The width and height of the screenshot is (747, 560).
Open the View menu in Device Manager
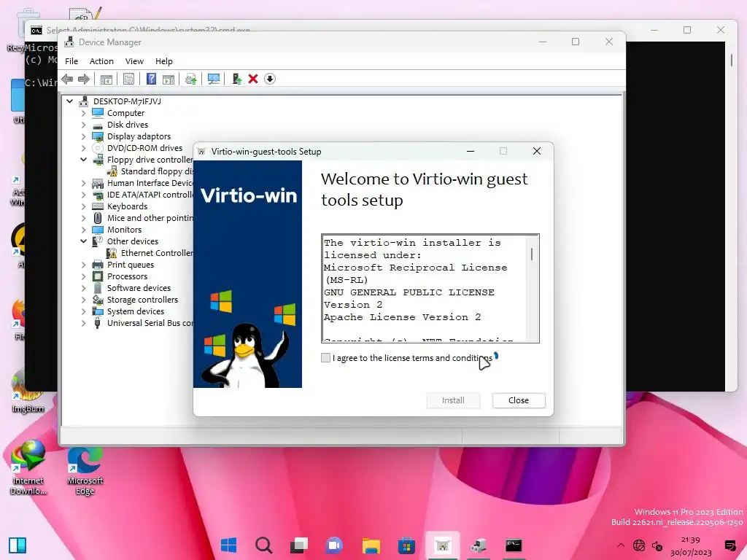(134, 61)
